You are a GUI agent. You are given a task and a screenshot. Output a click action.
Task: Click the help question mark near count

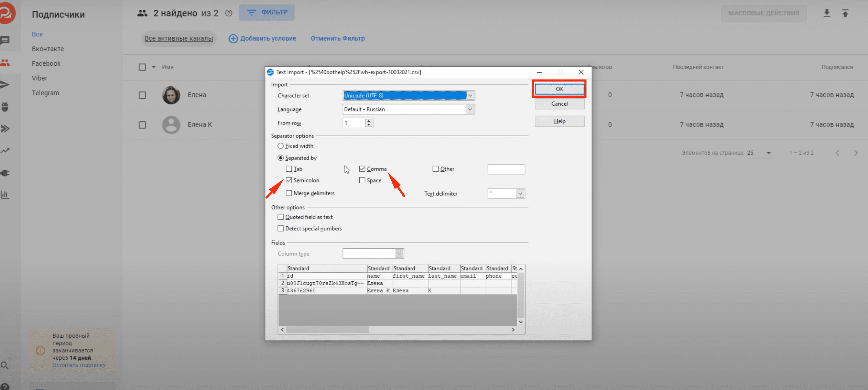(229, 13)
